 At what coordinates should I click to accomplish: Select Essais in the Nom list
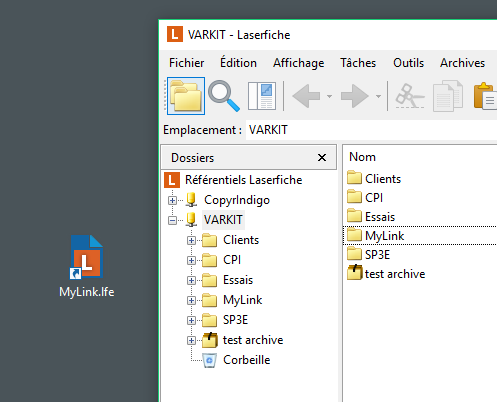380,217
